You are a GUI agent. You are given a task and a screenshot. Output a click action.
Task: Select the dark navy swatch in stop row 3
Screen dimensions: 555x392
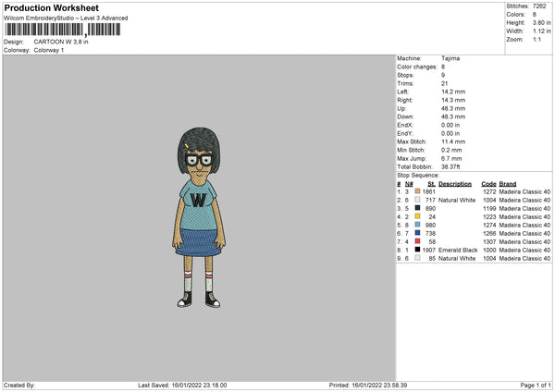418,208
